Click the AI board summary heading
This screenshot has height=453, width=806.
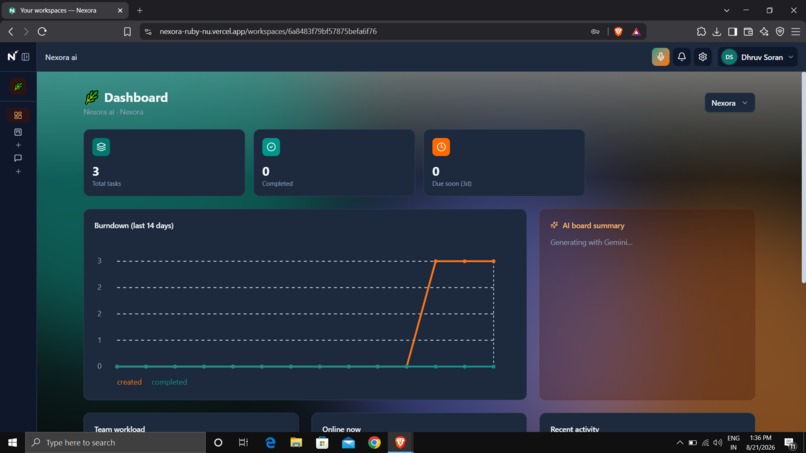[593, 226]
